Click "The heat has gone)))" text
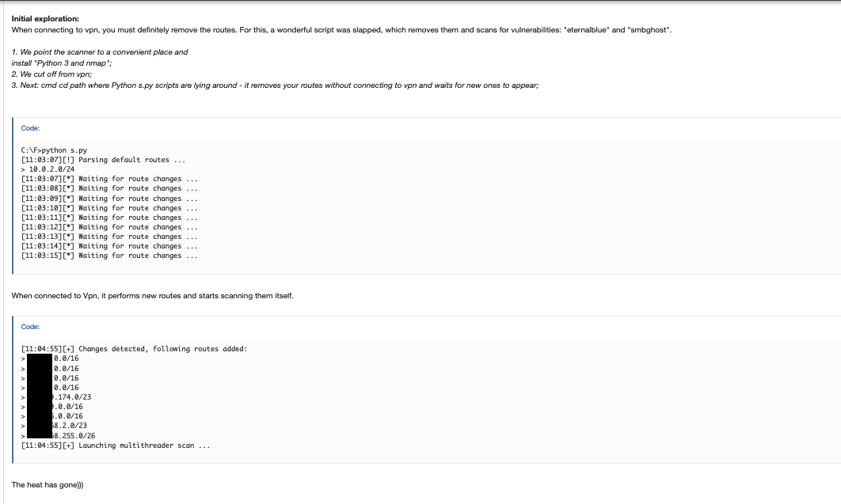 click(x=48, y=485)
